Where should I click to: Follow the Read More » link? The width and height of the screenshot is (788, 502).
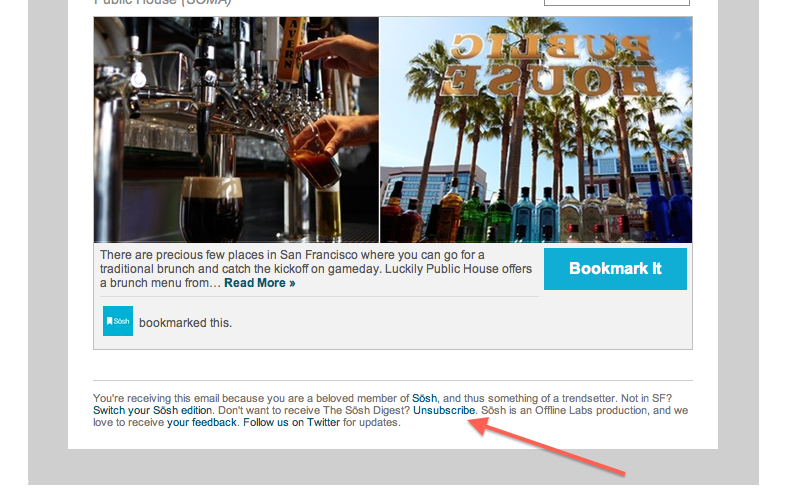point(259,283)
